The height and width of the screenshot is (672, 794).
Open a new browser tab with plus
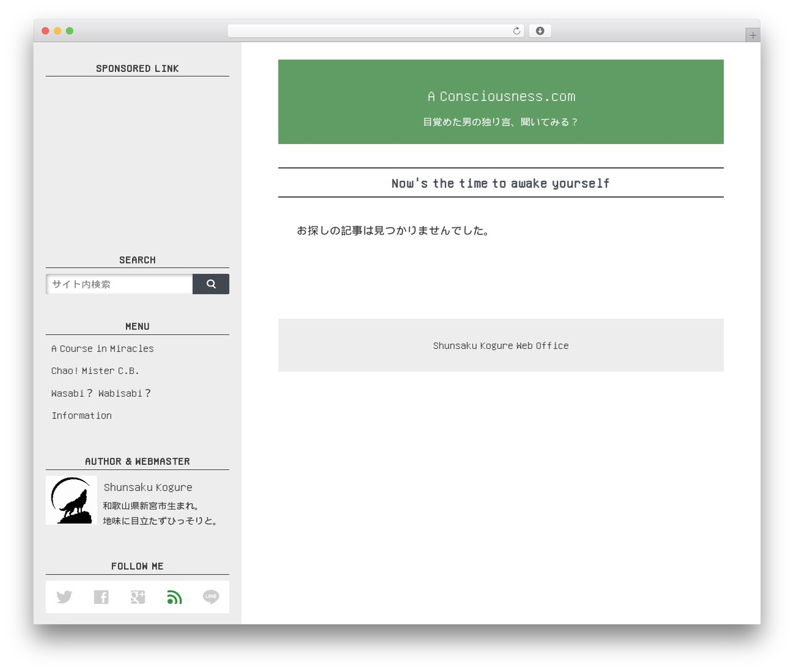(753, 35)
